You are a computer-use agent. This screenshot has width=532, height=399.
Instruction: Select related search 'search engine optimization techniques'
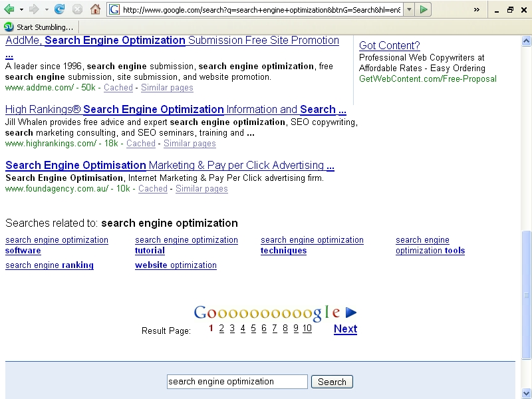pos(312,245)
